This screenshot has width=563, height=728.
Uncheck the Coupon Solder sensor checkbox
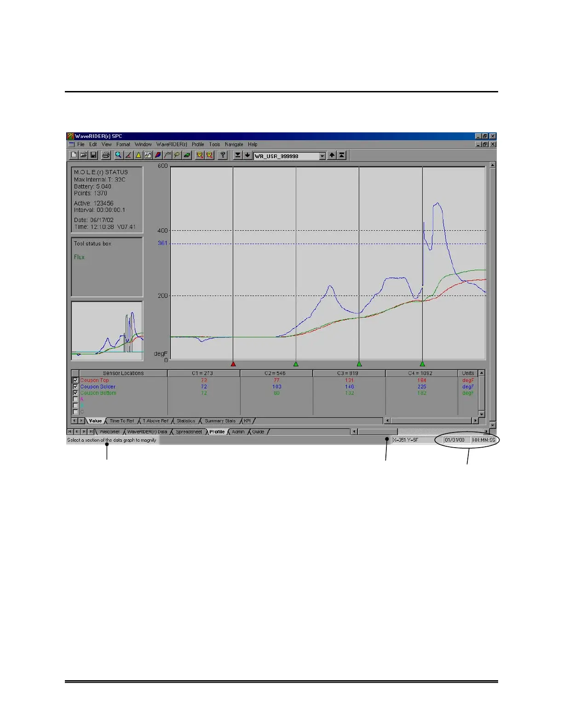coord(75,387)
